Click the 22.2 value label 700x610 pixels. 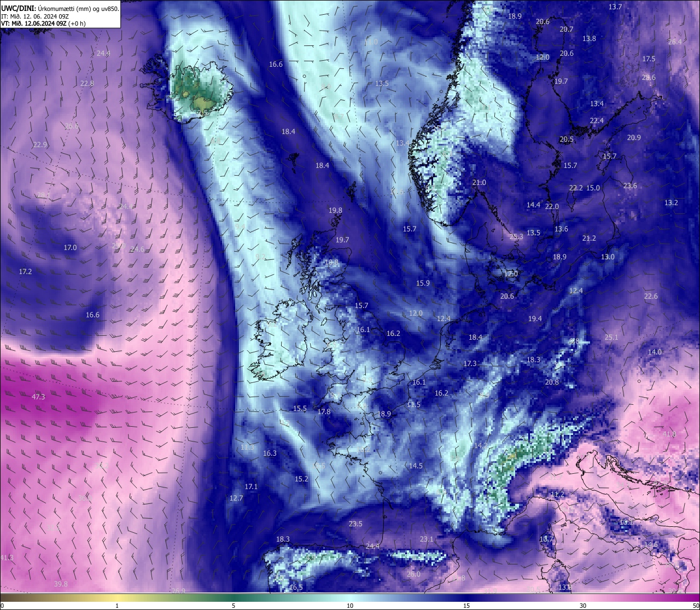point(576,188)
